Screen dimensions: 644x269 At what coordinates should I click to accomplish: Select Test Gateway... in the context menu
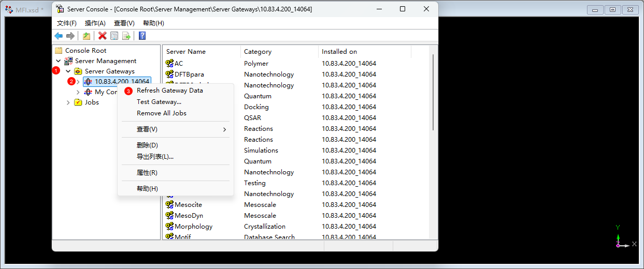tap(159, 102)
